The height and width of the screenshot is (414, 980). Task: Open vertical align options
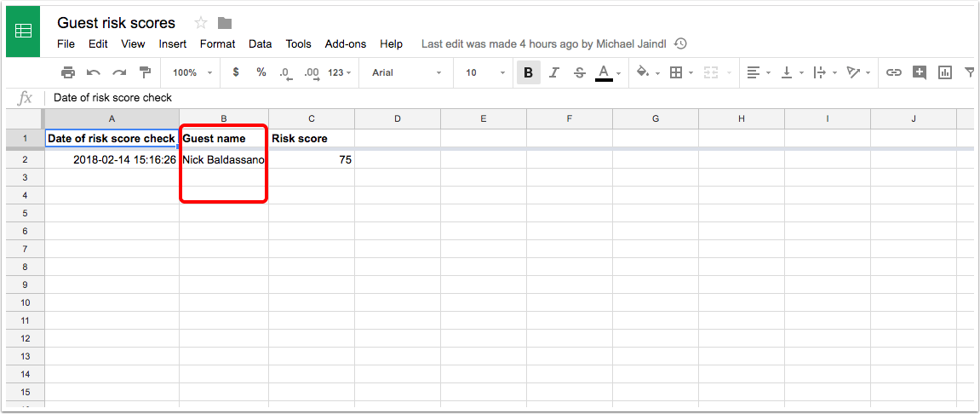(787, 72)
